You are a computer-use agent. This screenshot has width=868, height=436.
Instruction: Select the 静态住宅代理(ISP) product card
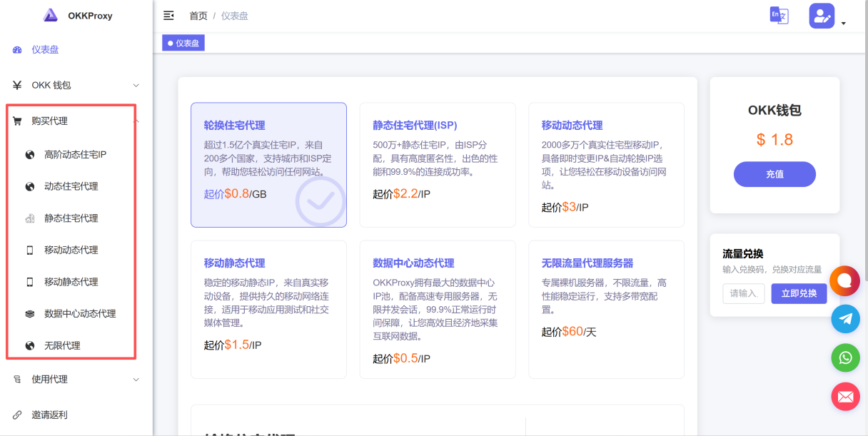(x=438, y=165)
